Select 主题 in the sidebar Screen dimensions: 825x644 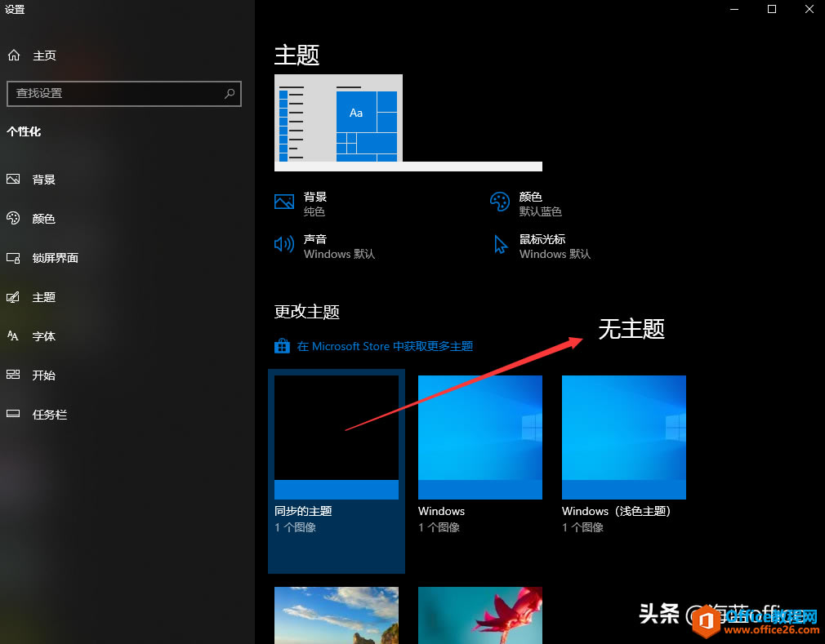coord(127,297)
